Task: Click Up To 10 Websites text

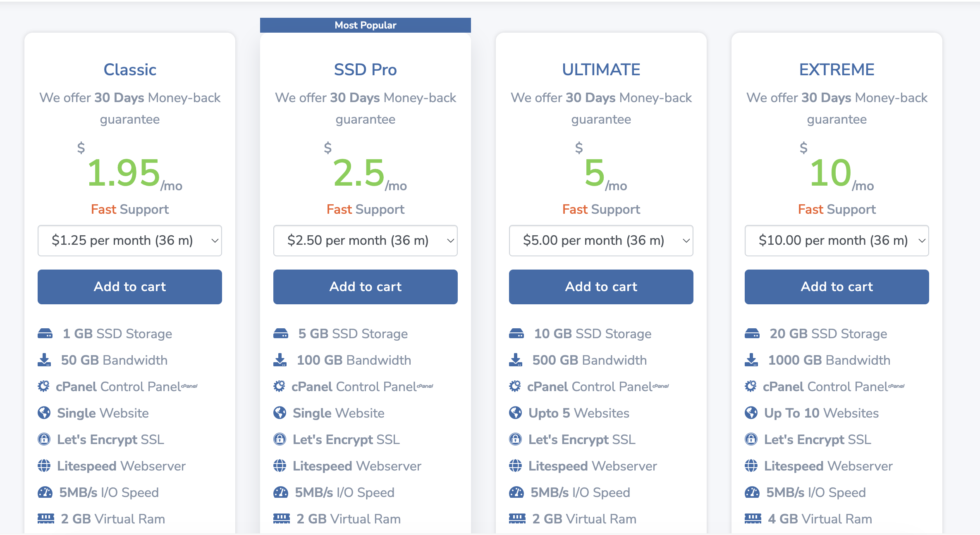Action: pos(821,413)
